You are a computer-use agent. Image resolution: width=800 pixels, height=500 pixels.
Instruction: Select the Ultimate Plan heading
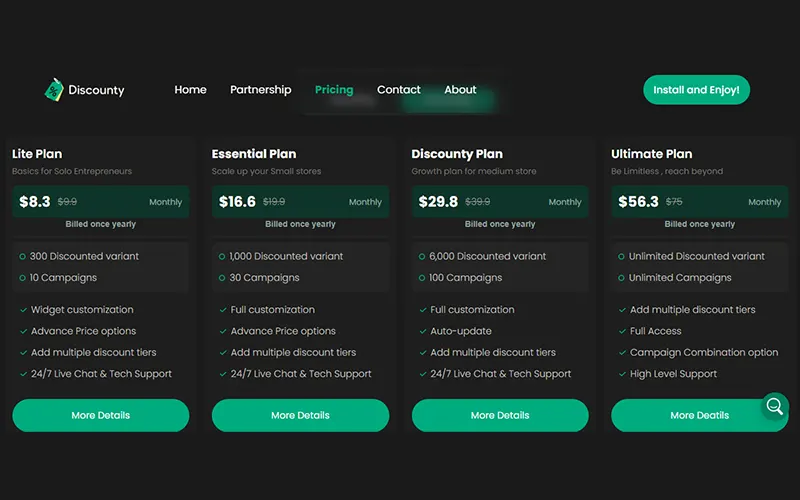652,154
